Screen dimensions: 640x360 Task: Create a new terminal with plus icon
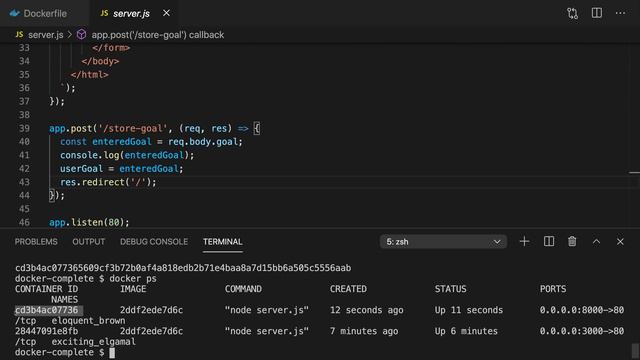pos(524,242)
